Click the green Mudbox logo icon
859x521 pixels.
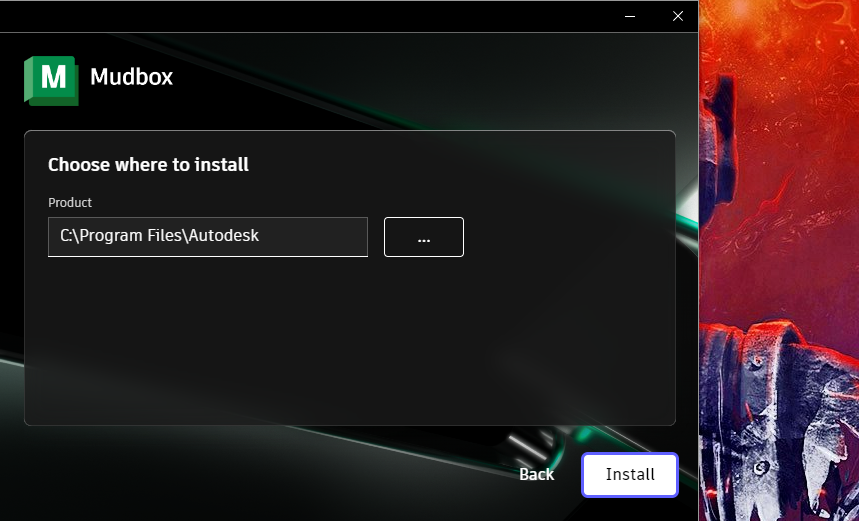click(x=51, y=79)
